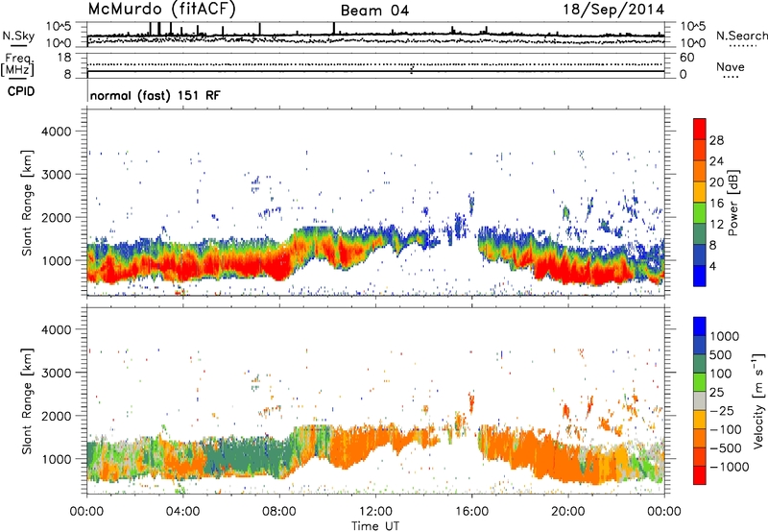Click the 'Freq. [MHz]' axis label
This screenshot has width=768, height=532.
(17, 65)
